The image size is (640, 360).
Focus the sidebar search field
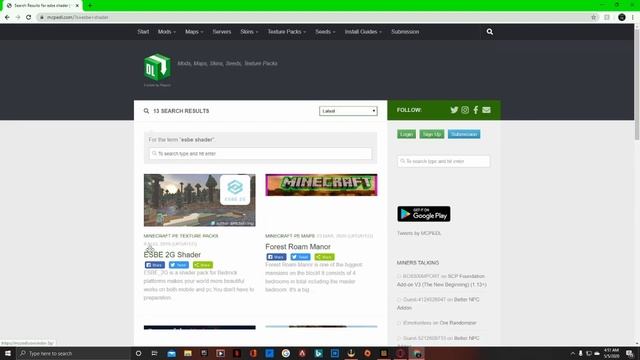[443, 161]
